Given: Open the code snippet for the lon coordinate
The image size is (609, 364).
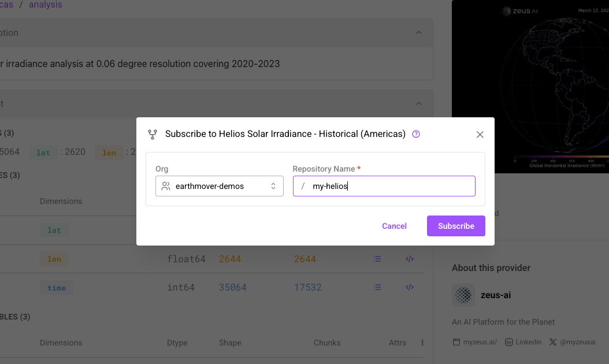Looking at the screenshot, I should pos(410,259).
